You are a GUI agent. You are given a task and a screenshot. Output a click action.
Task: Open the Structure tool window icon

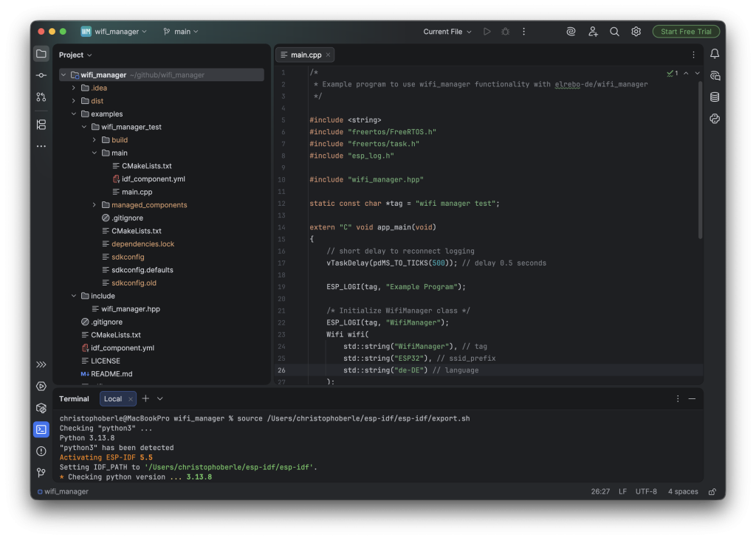(41, 125)
